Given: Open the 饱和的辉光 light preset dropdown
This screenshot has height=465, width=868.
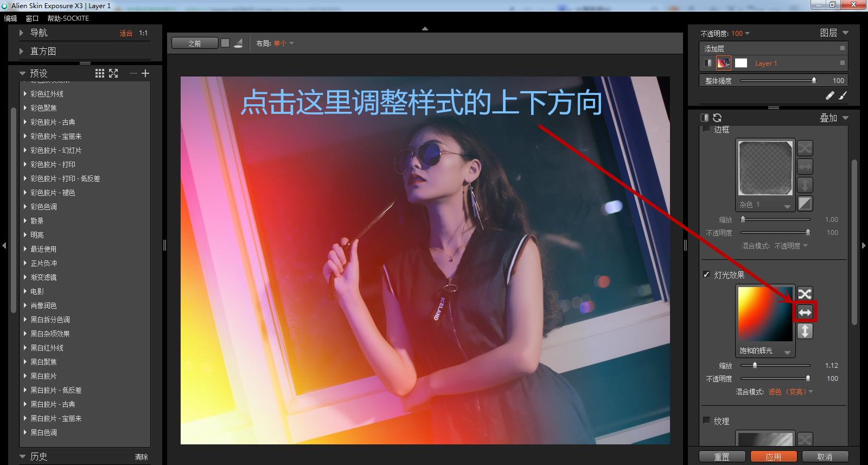Looking at the screenshot, I should (765, 351).
